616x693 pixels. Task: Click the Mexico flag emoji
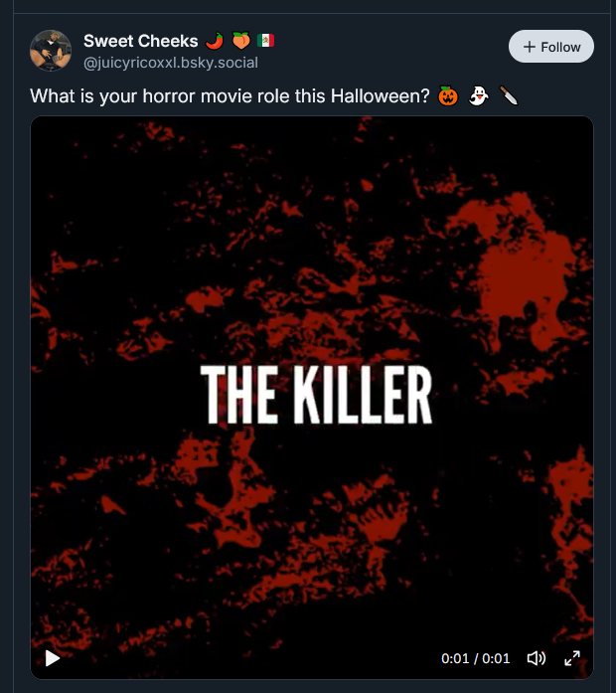(x=266, y=41)
